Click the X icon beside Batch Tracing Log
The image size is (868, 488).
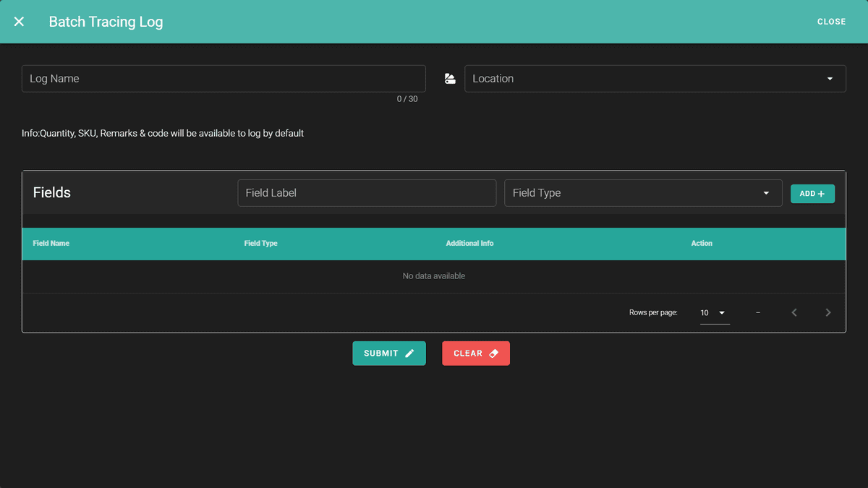point(19,22)
